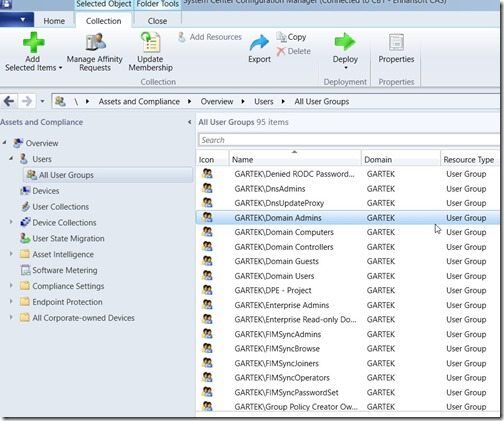The image size is (504, 421).
Task: Click the Delete red X icon
Action: 281,51
